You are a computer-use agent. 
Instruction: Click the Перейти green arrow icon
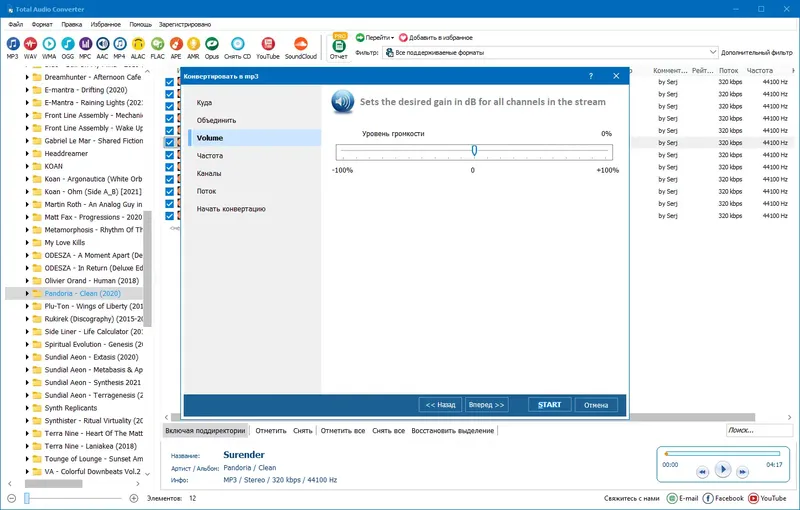pyautogui.click(x=360, y=38)
